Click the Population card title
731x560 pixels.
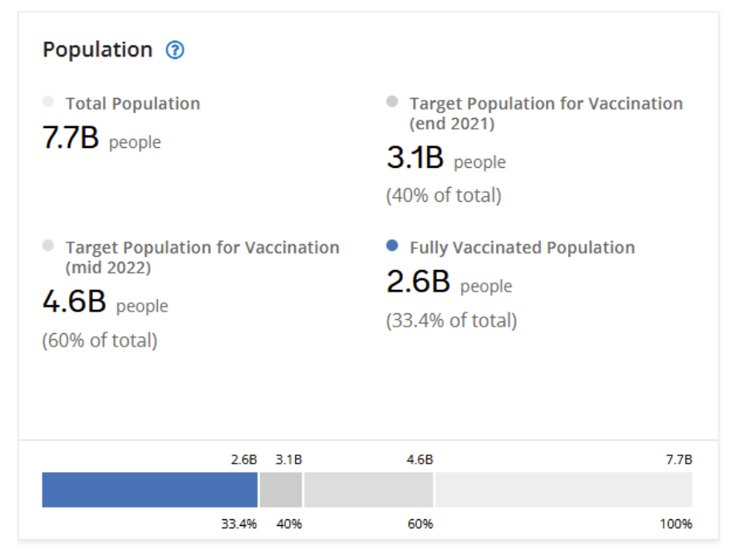97,50
